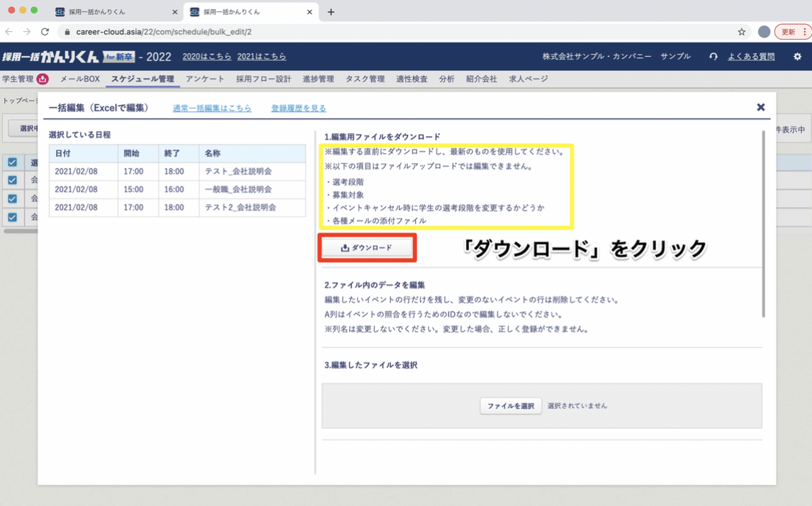Screen dimensions: 812x506
Task: Toggle the bottom row checkbox in sidebar
Action: (x=13, y=217)
